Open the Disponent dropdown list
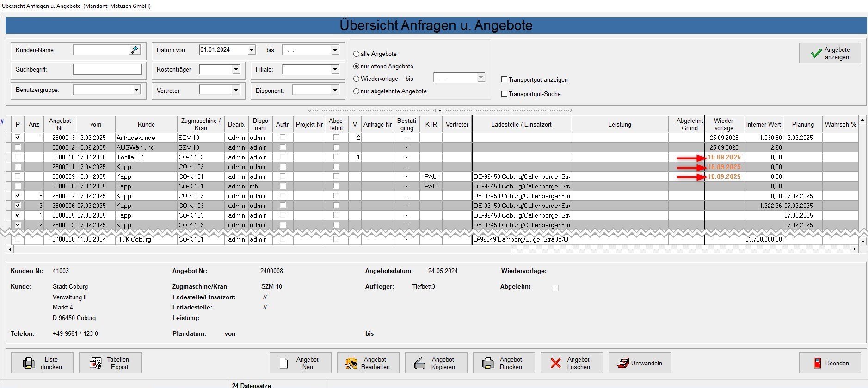The width and height of the screenshot is (868, 388). [335, 90]
